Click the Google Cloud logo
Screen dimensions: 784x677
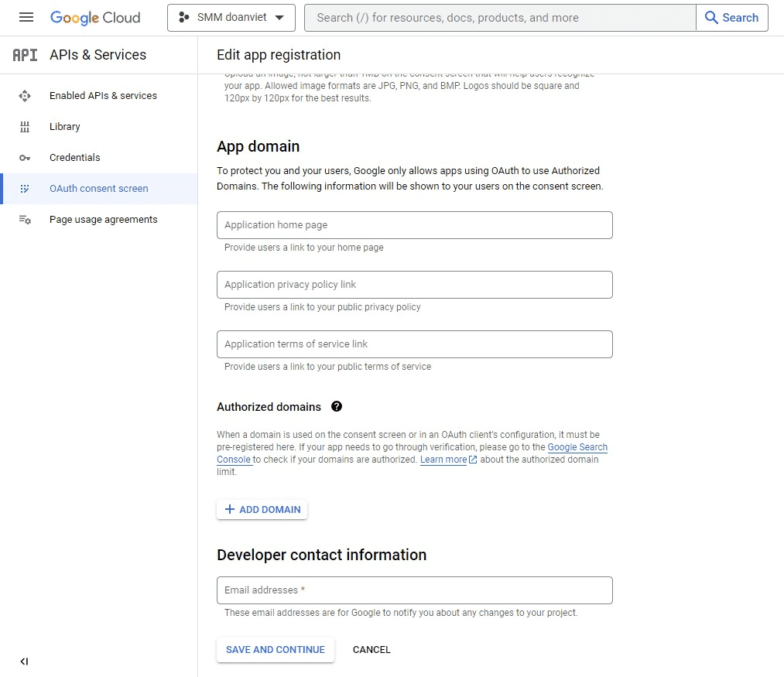click(x=95, y=17)
